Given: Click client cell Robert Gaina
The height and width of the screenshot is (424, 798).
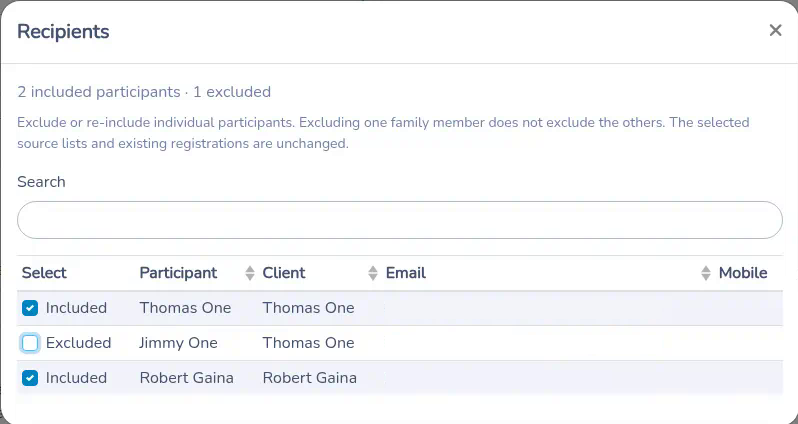Looking at the screenshot, I should tap(309, 378).
